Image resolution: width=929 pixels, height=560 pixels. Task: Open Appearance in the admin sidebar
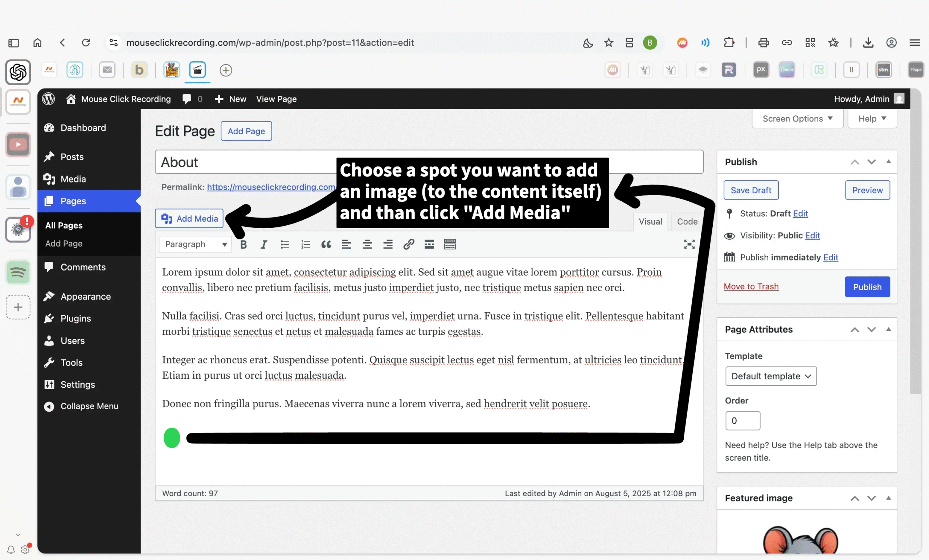[86, 297]
